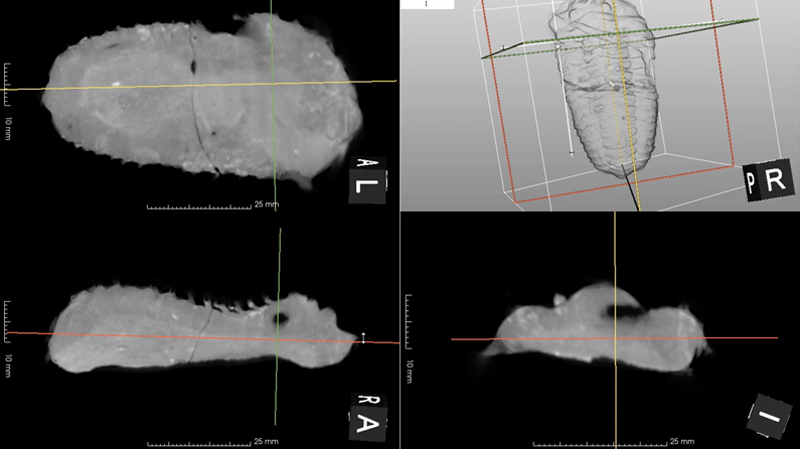Viewport: 800px width, 449px height.
Task: Click the 10 mm vertical ruler in bottom-left view
Action: (x=7, y=322)
